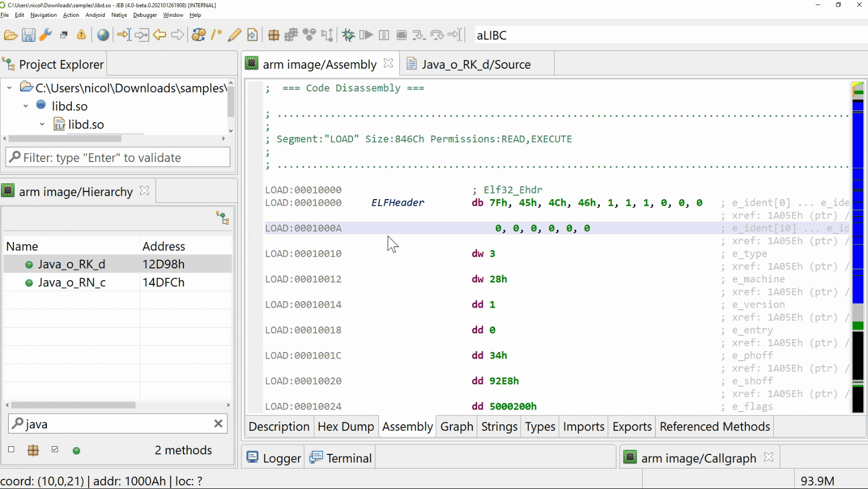Collapse the blue libd.so artifact node
The height and width of the screenshot is (489, 868).
(26, 106)
